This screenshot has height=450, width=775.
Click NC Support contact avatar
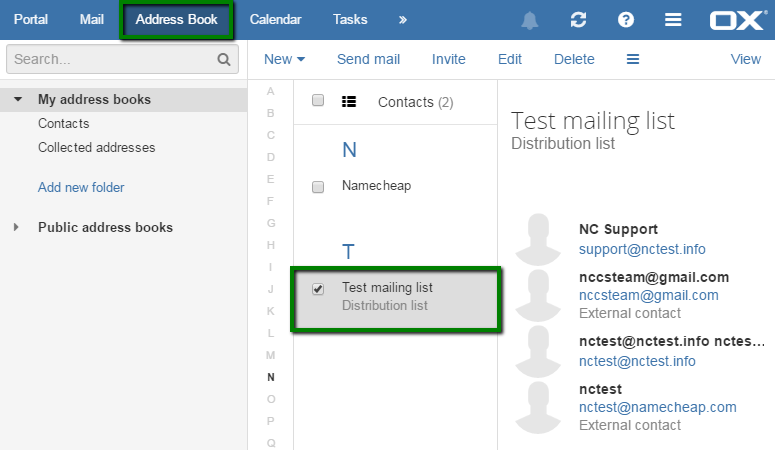coord(538,239)
